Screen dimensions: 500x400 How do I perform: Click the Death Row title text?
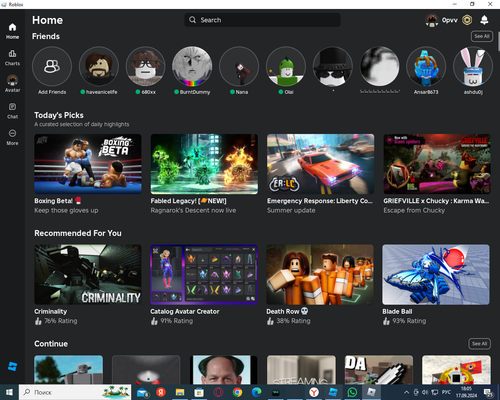coord(287,311)
